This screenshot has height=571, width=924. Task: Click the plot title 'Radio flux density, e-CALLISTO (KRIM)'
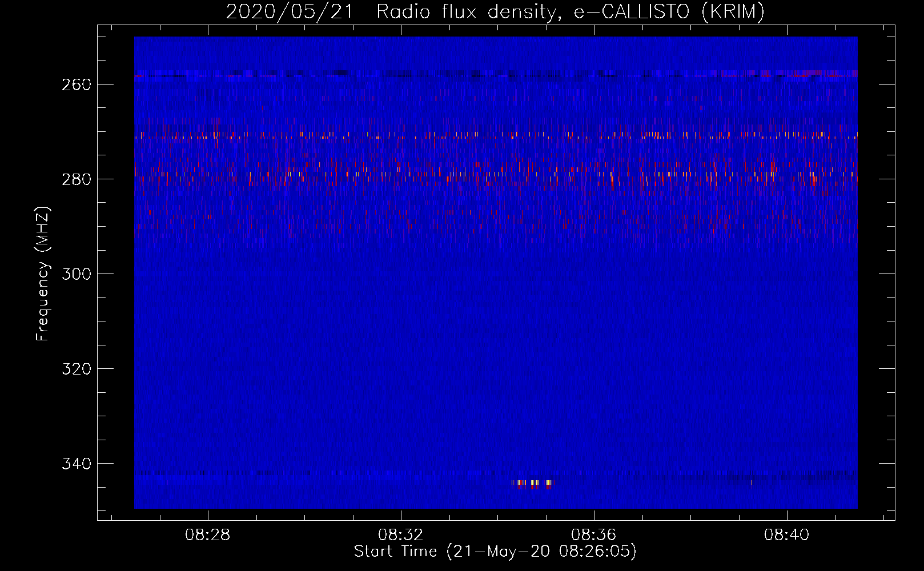(x=570, y=11)
